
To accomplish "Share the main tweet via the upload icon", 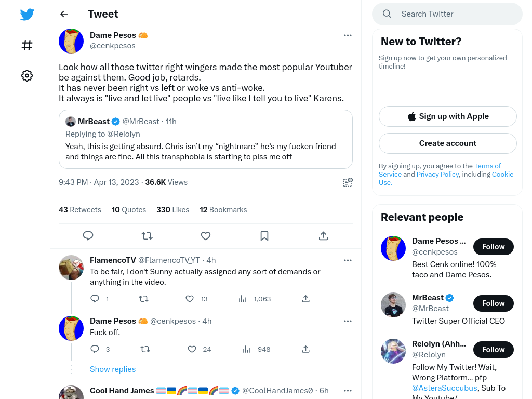I will click(x=323, y=236).
